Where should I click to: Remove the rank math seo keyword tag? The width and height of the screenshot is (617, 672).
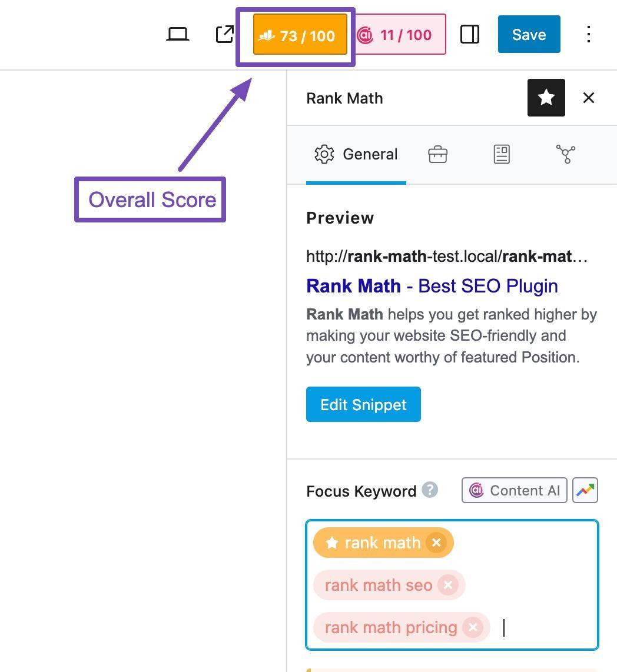coord(448,585)
